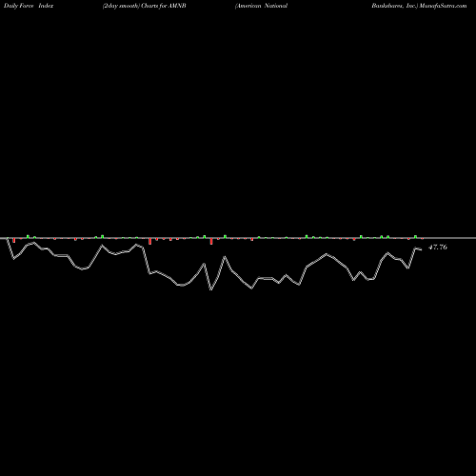Click the 'Daily Force Index' title text
476x476 pixels.
pos(29,6)
